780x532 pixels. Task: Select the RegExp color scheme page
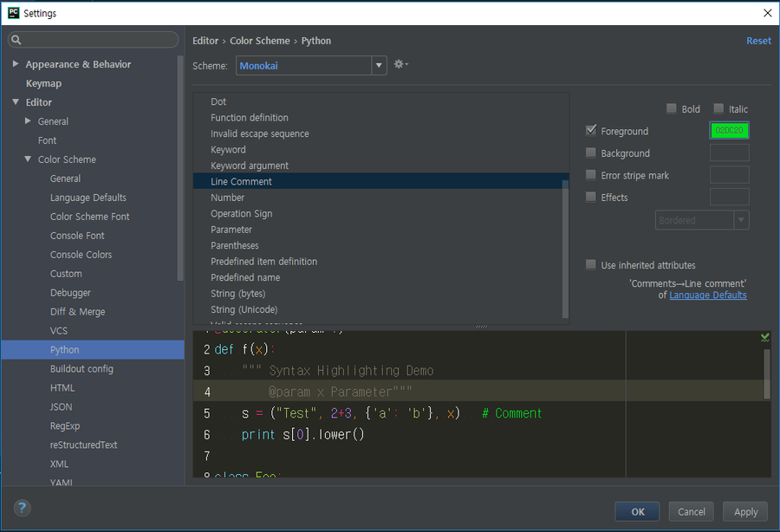click(65, 425)
